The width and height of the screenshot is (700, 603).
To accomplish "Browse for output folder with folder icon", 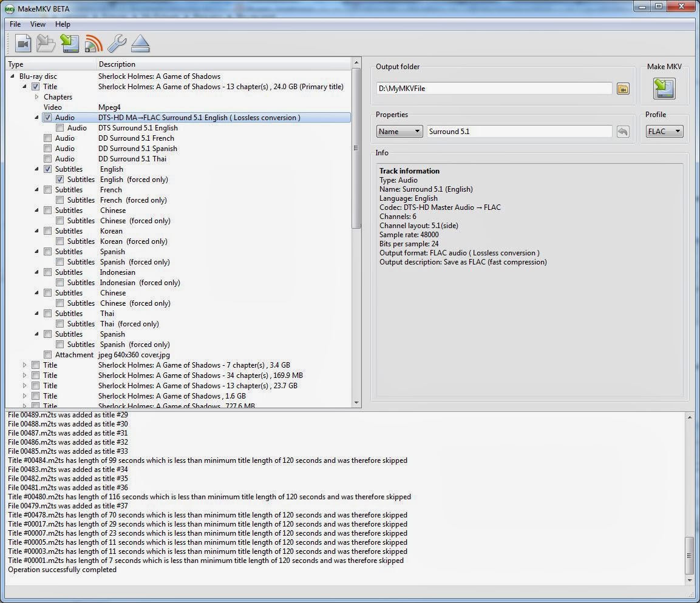I will click(x=624, y=89).
